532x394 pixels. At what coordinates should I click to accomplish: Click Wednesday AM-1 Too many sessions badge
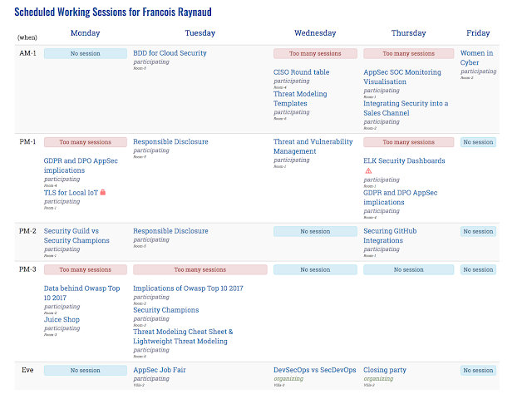pyautogui.click(x=315, y=54)
